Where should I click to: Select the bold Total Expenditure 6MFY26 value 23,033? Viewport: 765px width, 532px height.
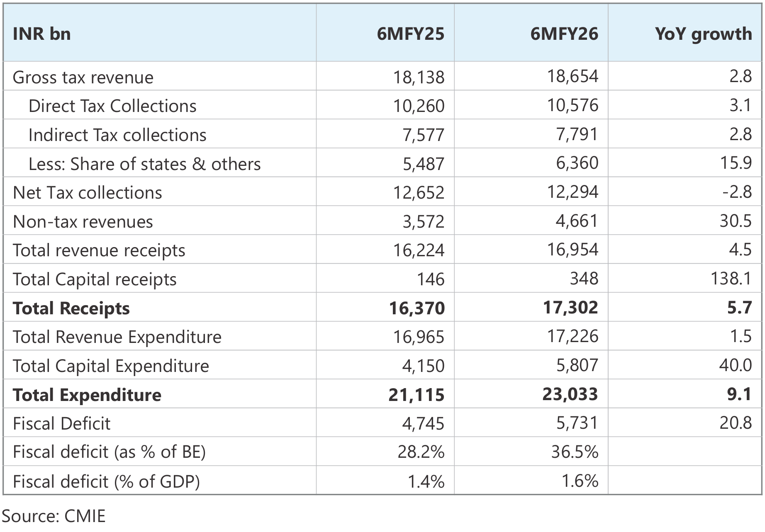click(570, 394)
